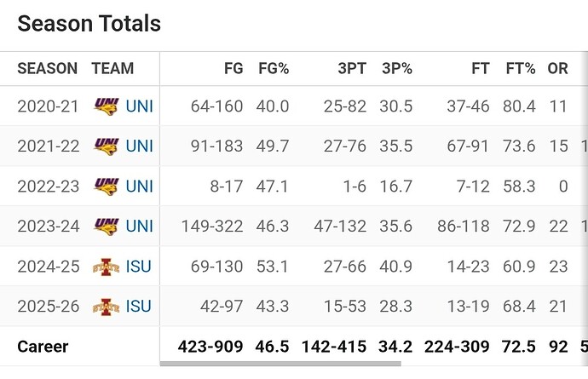This screenshot has width=588, height=379.
Task: Open the ISU team link for 2025-26
Action: coord(139,306)
